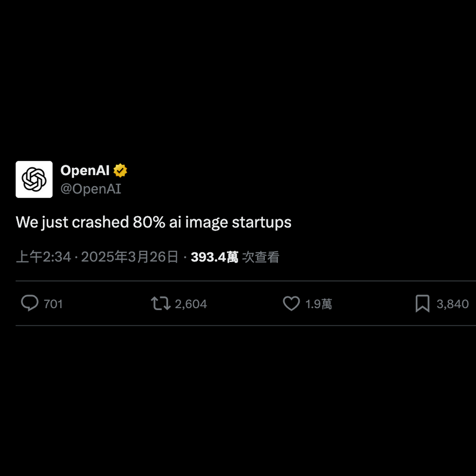The height and width of the screenshot is (476, 476).
Task: Click the word "startups" in the tweet
Action: click(x=262, y=222)
